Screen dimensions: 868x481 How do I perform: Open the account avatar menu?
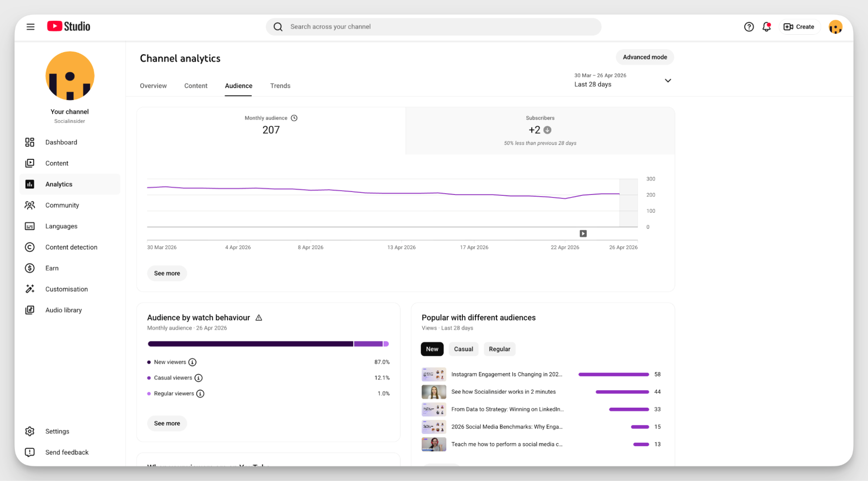pos(835,27)
